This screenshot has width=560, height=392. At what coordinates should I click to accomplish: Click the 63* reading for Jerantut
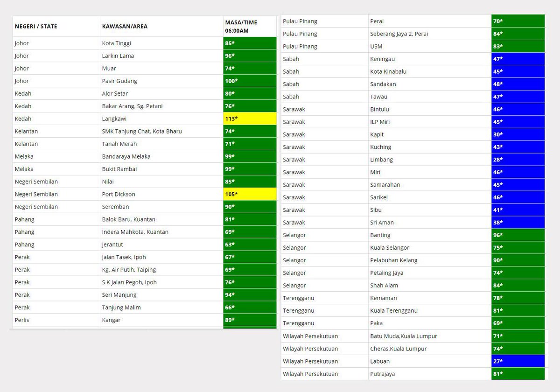click(250, 245)
